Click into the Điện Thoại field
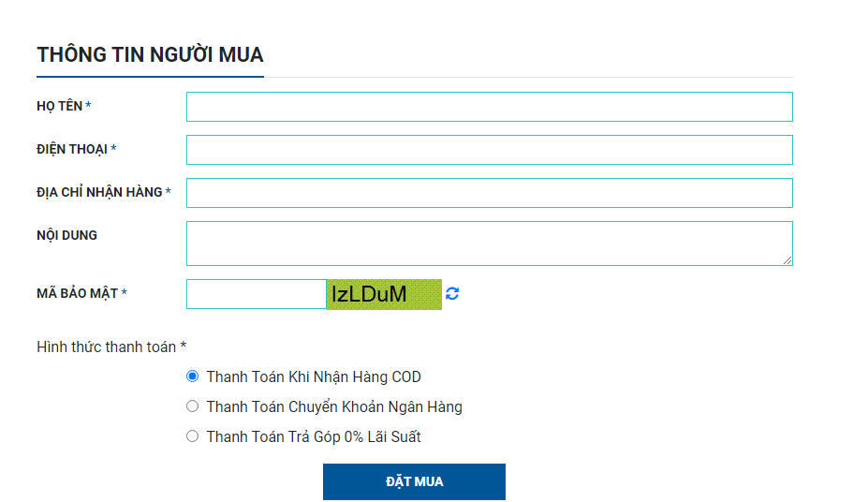 click(489, 150)
